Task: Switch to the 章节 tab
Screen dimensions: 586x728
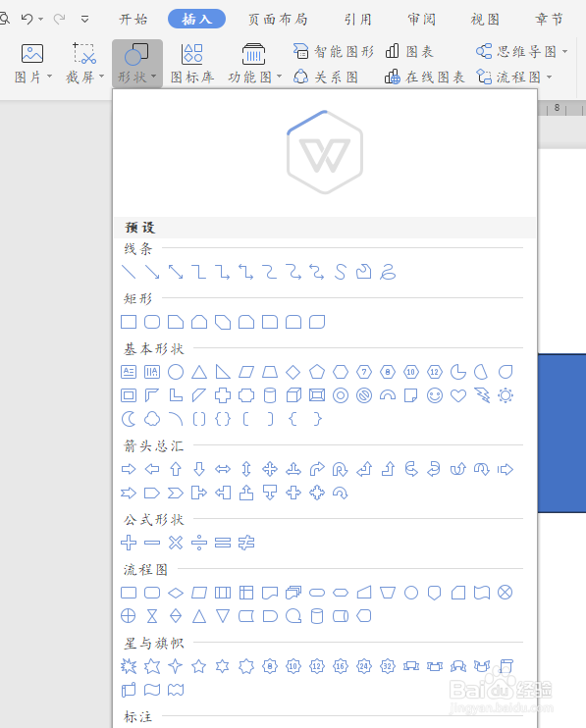Action: [549, 19]
